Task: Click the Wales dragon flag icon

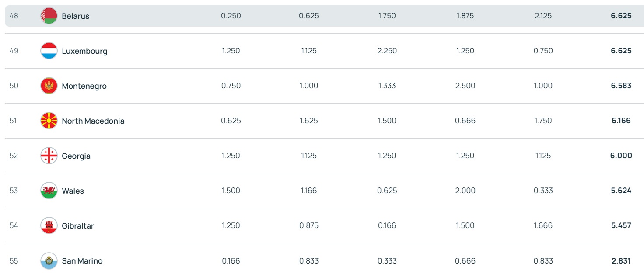Action: tap(49, 191)
